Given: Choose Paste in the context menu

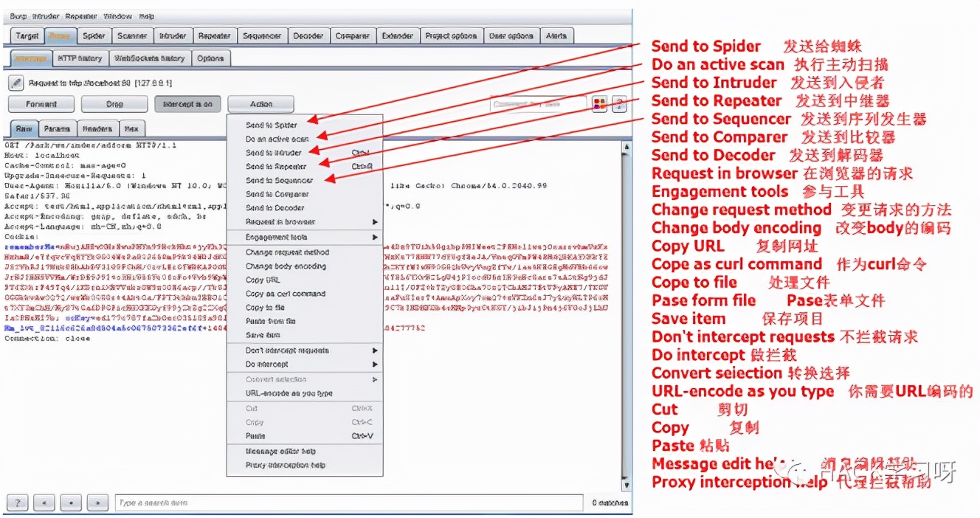Looking at the screenshot, I should coord(305,436).
